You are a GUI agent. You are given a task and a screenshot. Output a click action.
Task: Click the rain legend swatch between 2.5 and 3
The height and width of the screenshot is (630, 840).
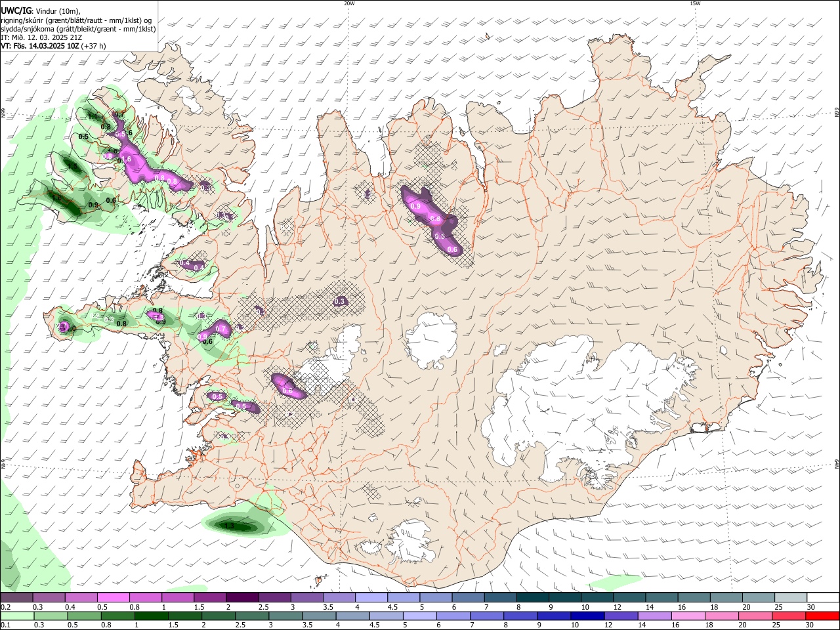252,616
